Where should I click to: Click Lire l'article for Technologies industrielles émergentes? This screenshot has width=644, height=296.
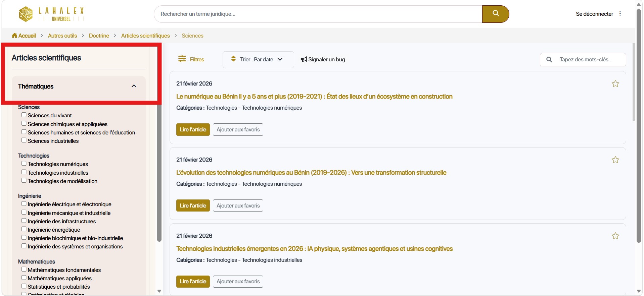point(193,282)
